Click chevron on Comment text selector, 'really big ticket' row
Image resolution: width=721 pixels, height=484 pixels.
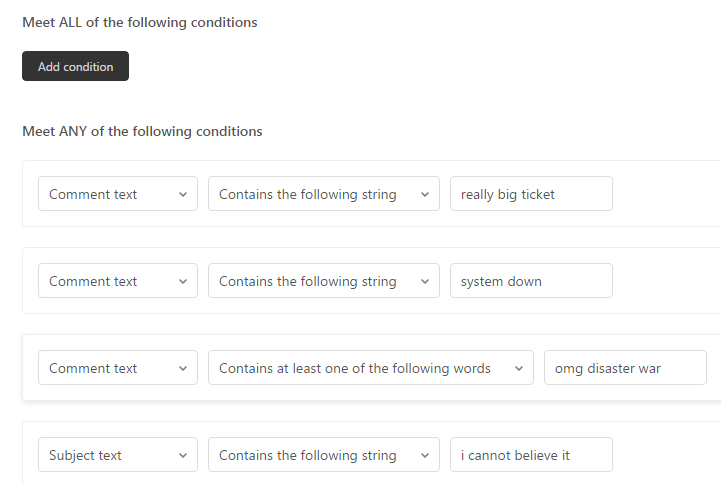tap(182, 195)
